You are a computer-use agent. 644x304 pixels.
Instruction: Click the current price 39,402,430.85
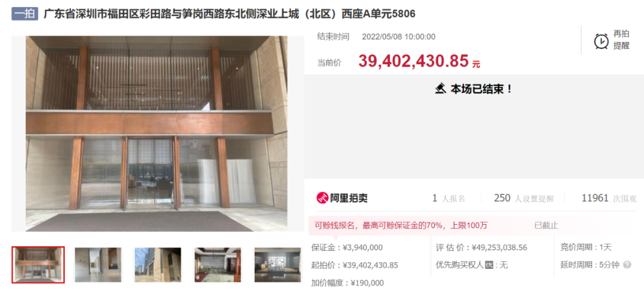(413, 61)
